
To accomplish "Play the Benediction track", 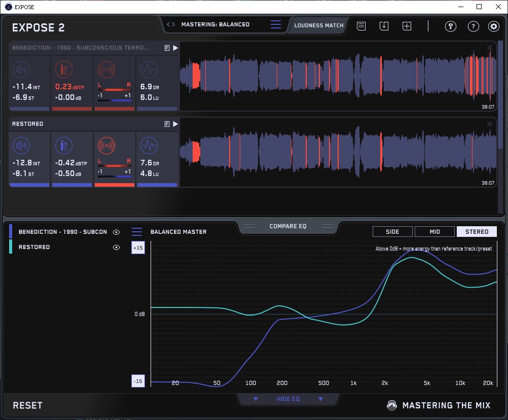I will click(x=175, y=48).
